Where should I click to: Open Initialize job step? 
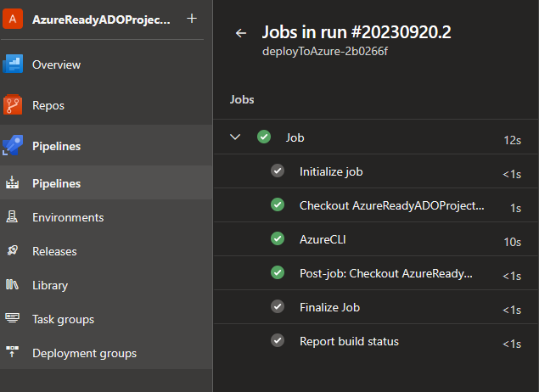331,171
